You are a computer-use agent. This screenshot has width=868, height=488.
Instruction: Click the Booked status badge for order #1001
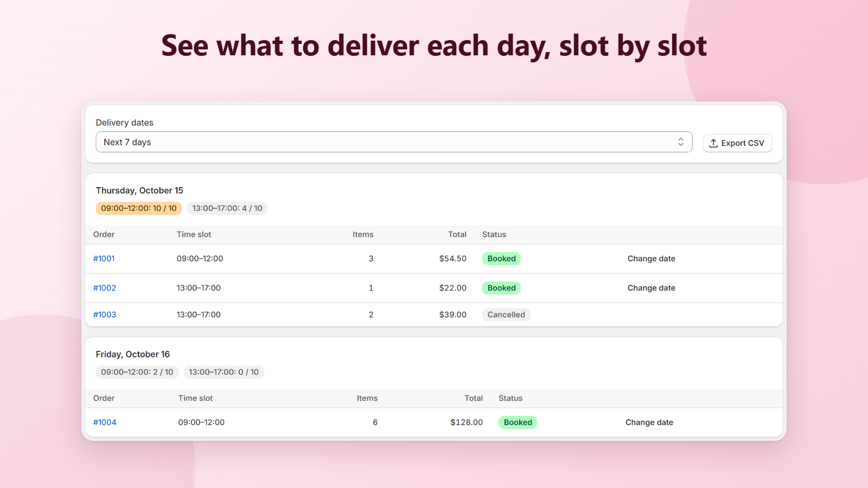point(501,259)
